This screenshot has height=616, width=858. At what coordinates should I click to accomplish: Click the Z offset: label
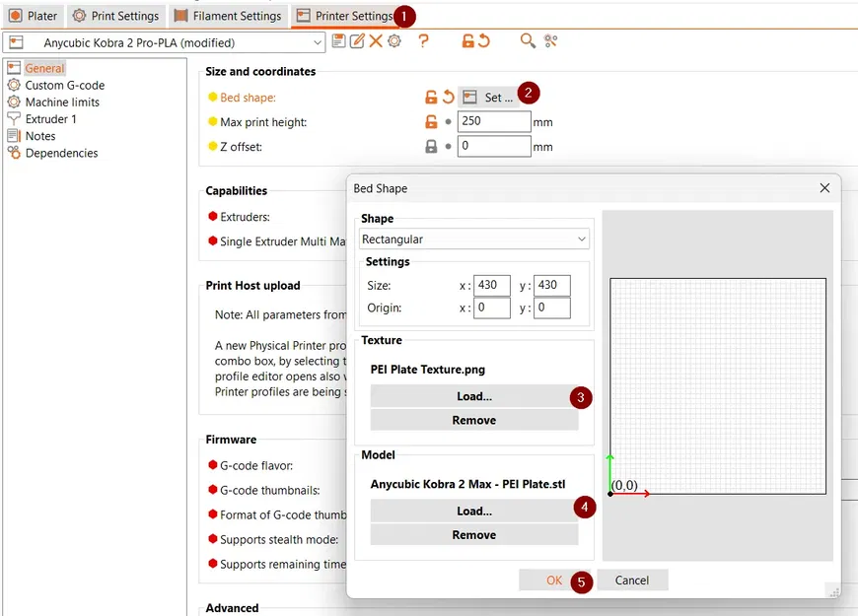coord(241,147)
